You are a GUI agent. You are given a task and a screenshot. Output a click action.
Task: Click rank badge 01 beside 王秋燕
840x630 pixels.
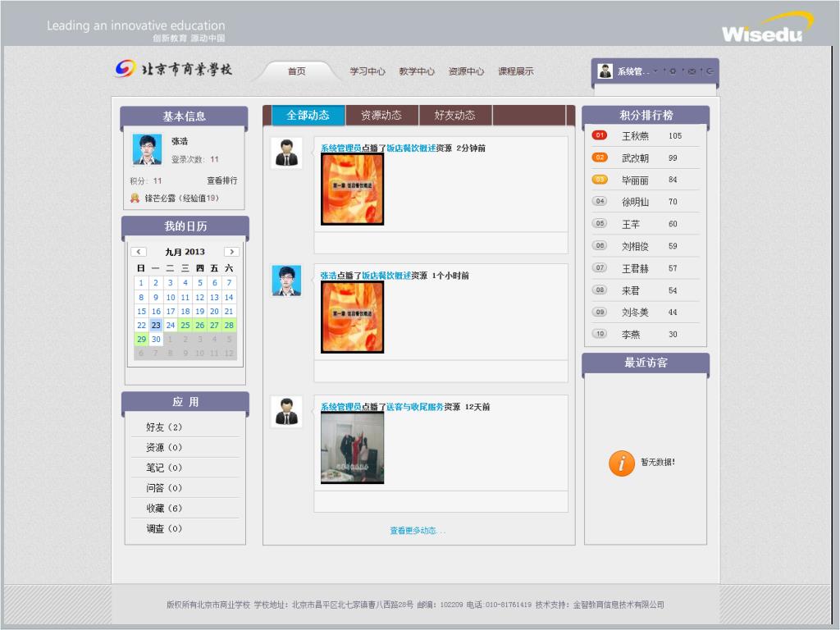point(600,135)
